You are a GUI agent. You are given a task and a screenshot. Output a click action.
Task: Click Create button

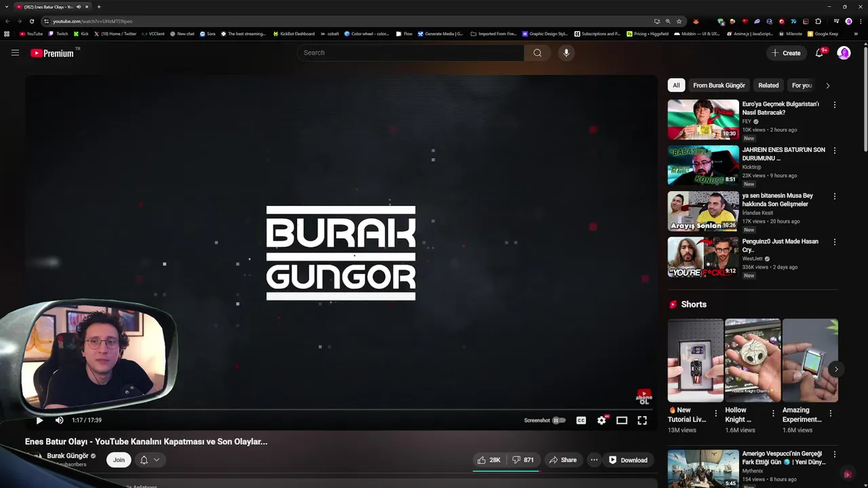tap(786, 53)
